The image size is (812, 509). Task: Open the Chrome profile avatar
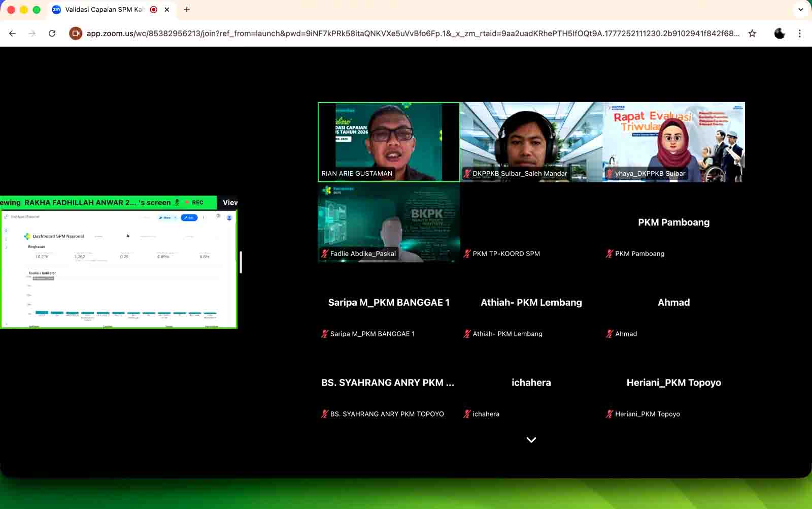(779, 34)
